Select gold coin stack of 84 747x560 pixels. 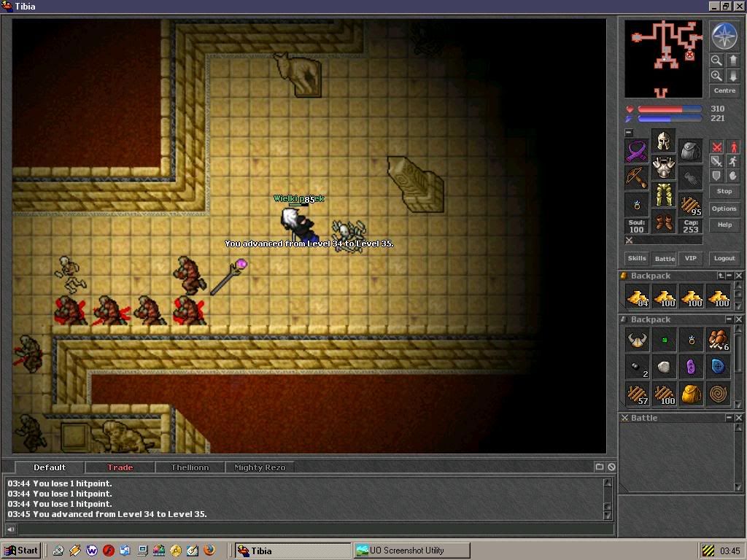click(x=637, y=297)
